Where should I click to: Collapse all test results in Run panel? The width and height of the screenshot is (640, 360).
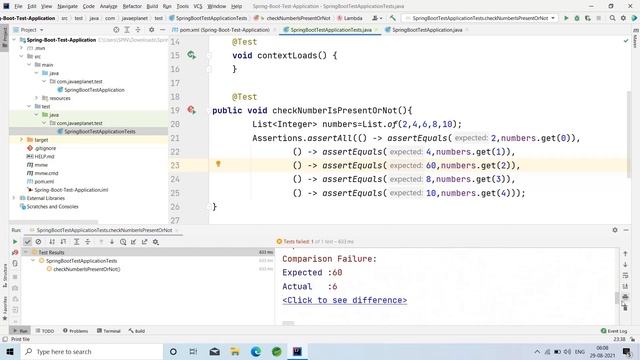pos(87,242)
